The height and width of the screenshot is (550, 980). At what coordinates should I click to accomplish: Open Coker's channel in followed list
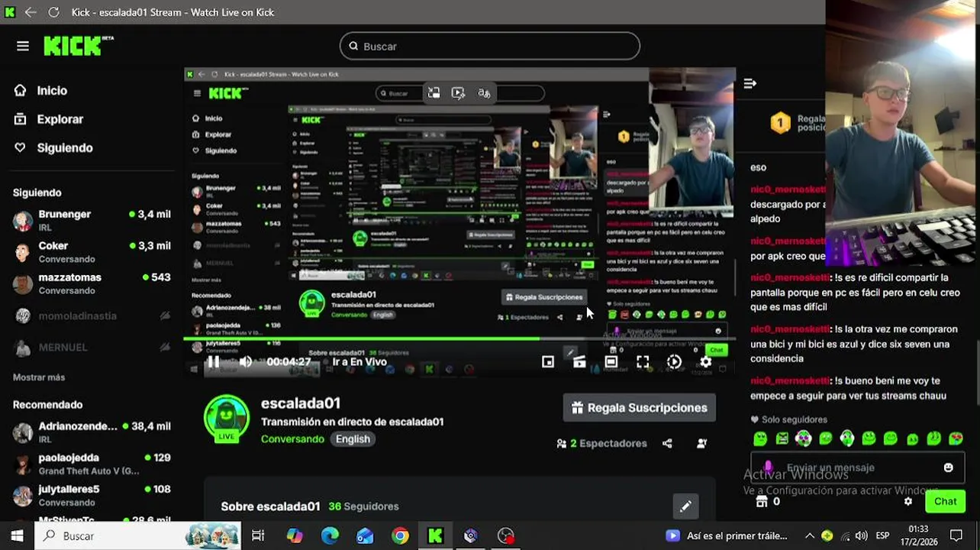point(92,252)
